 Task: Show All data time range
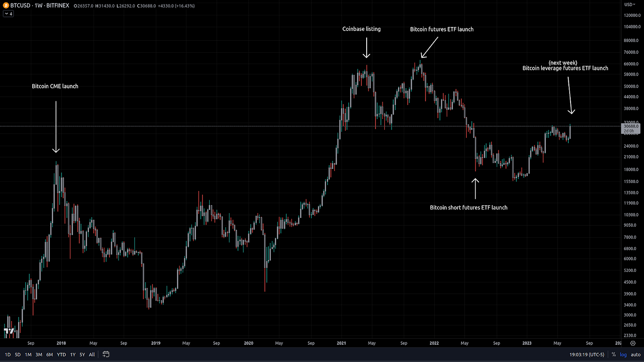point(92,354)
